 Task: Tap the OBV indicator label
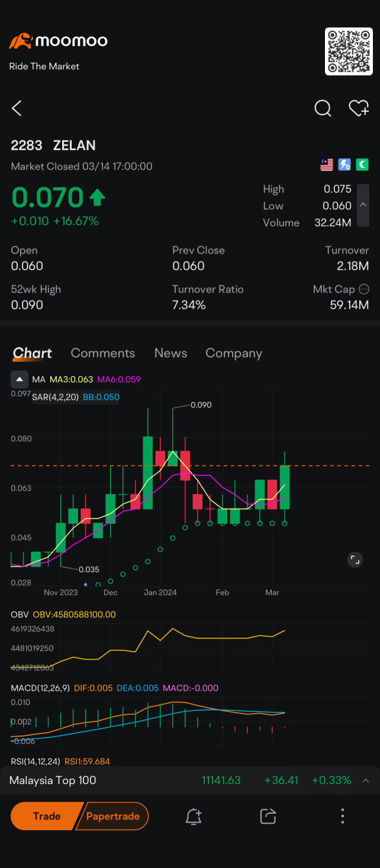pyautogui.click(x=20, y=615)
